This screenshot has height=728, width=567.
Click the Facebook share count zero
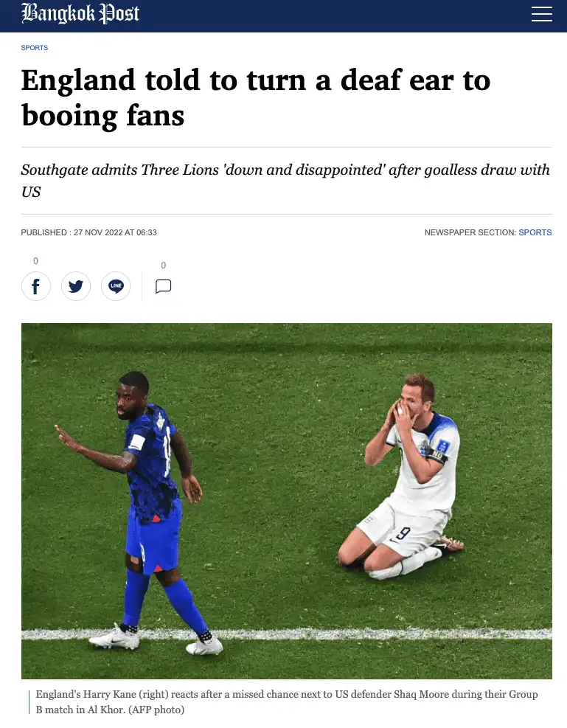coord(35,261)
